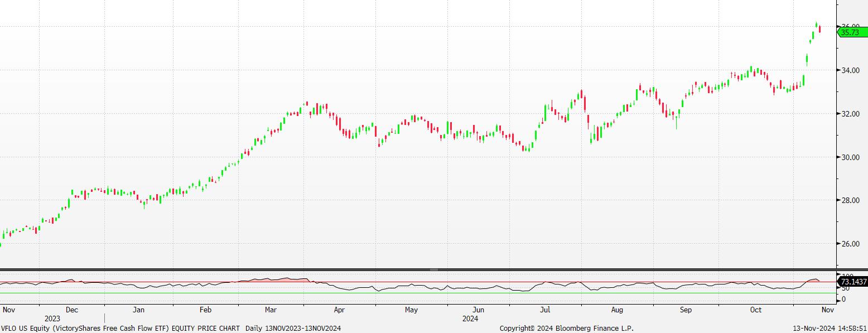Image resolution: width=868 pixels, height=333 pixels.
Task: Click the 2024 year label
Action: [470, 318]
